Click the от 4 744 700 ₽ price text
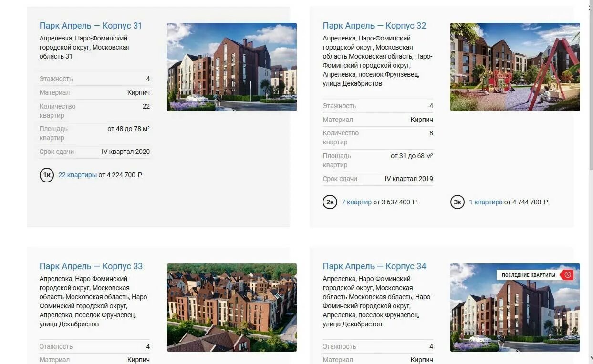This screenshot has height=364, width=593. click(x=526, y=202)
